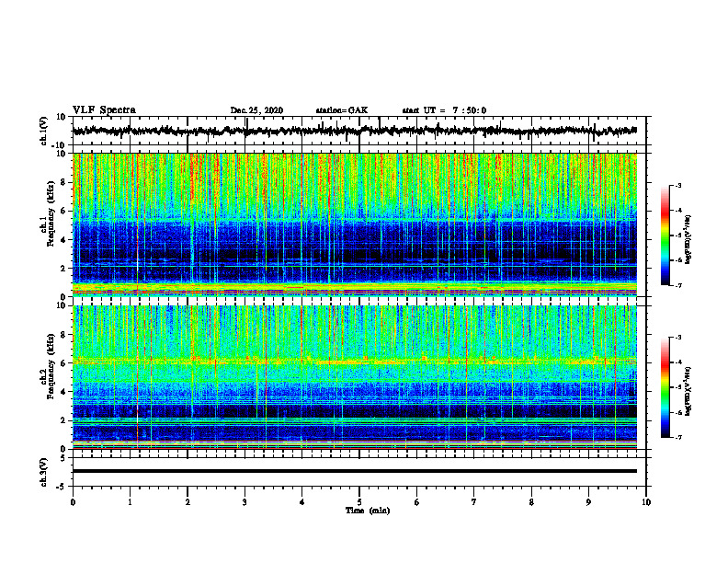Click the "Time (min)" x-axis label

368,511
